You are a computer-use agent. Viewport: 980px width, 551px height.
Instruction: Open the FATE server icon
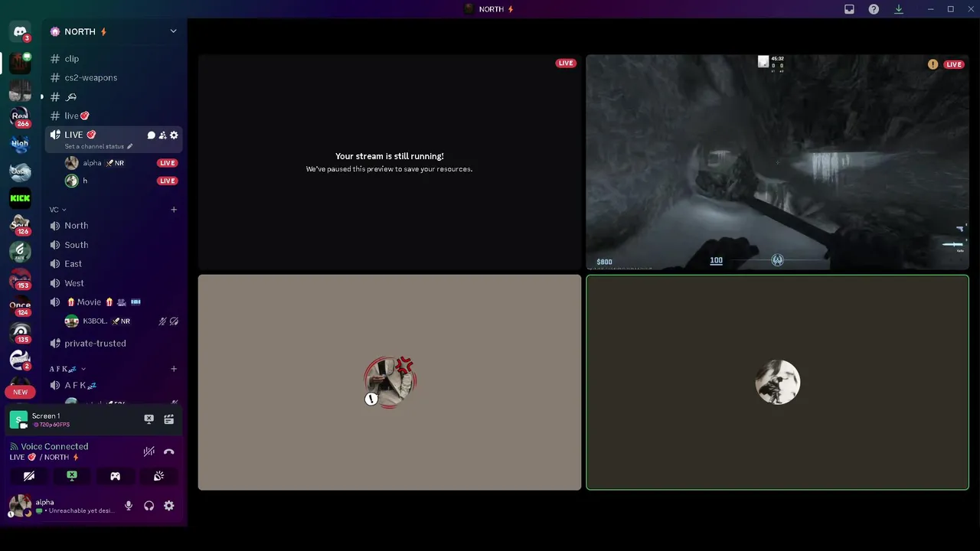point(20,252)
